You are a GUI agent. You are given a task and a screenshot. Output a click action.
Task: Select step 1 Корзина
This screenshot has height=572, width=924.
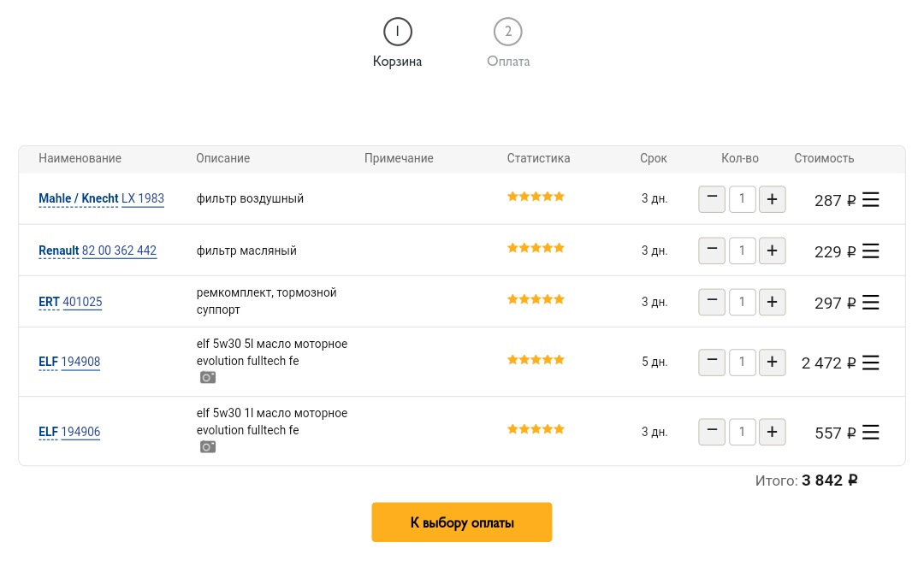click(398, 32)
